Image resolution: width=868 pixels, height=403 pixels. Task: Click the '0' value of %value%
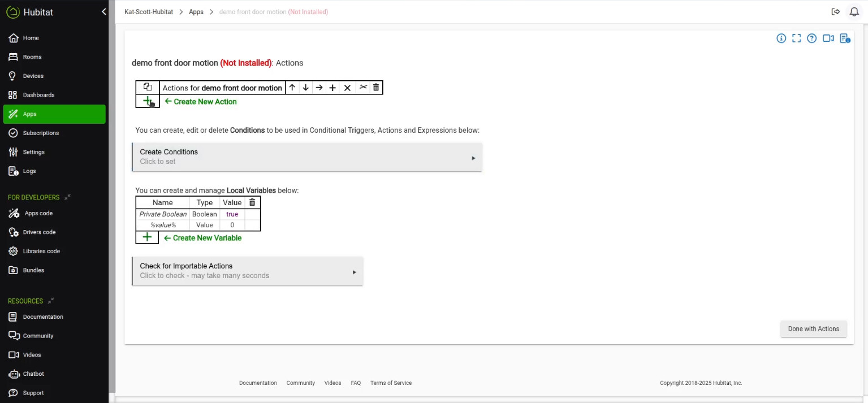pos(232,225)
